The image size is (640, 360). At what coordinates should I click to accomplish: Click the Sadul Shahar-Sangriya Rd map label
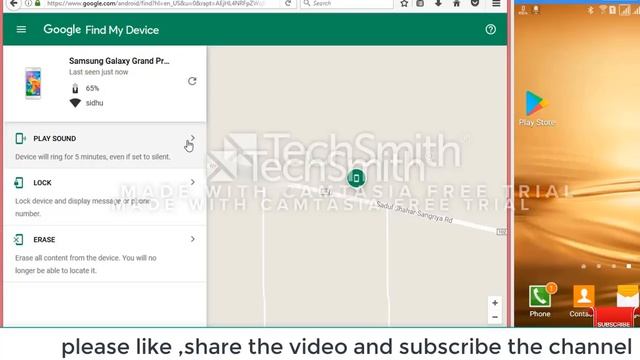(414, 212)
